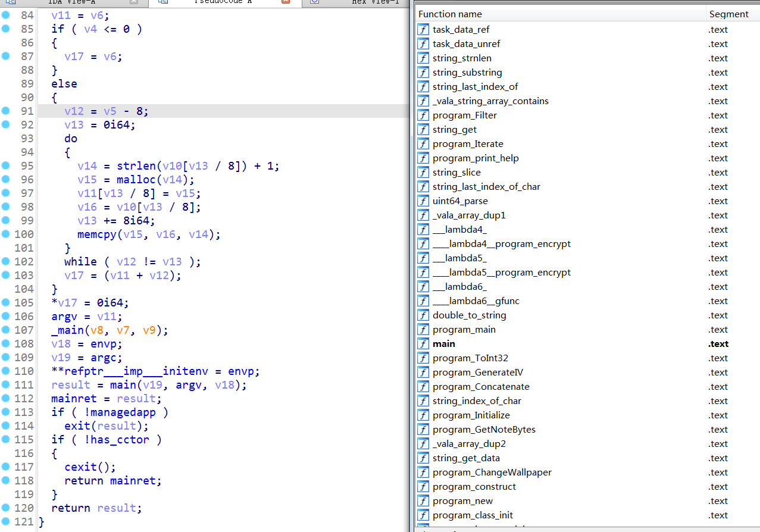
Task: Click the function icon for program_ChangeWallpaper
Action: pyautogui.click(x=423, y=472)
